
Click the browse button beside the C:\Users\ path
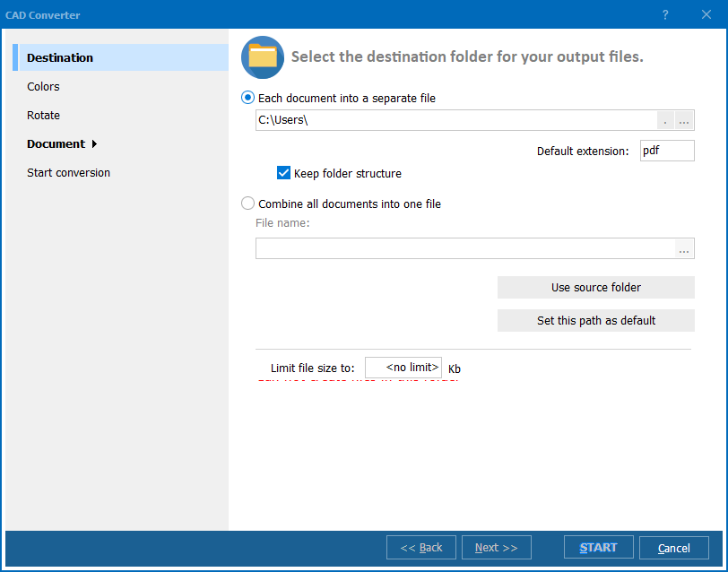tap(684, 121)
